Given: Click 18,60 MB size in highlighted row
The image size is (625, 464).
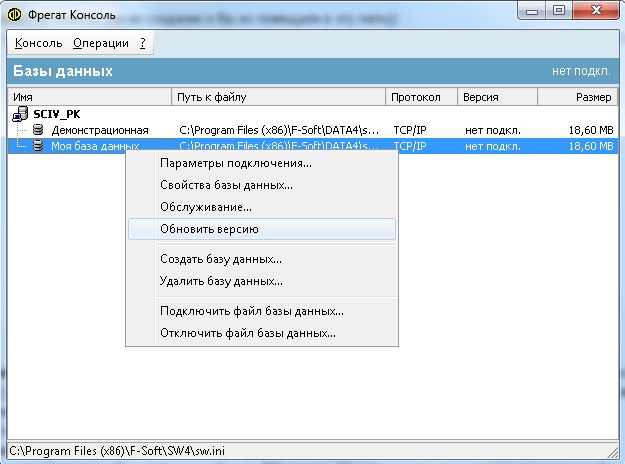Looking at the screenshot, I should coord(591,146).
